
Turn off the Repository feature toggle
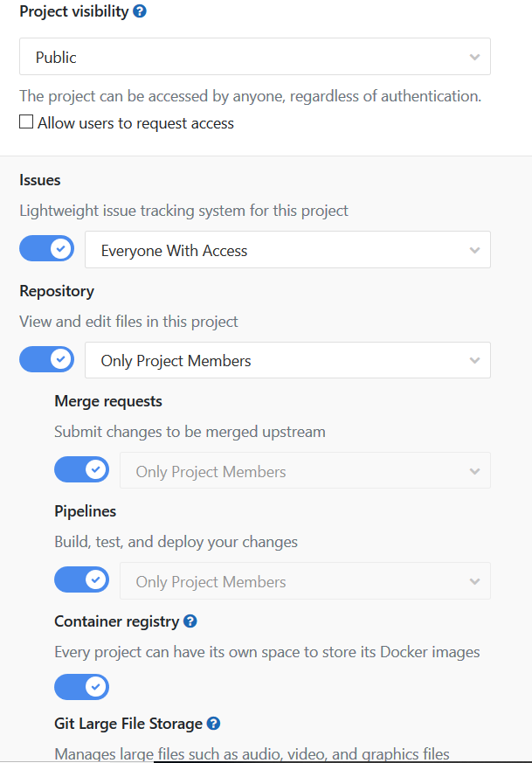(47, 359)
